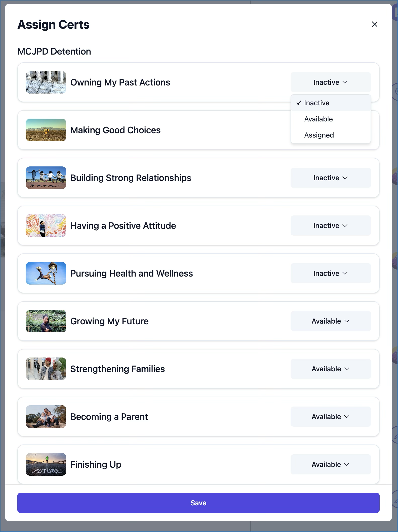
Task: Expand status dropdown for Having a Positive Attitude
Action: (x=330, y=226)
